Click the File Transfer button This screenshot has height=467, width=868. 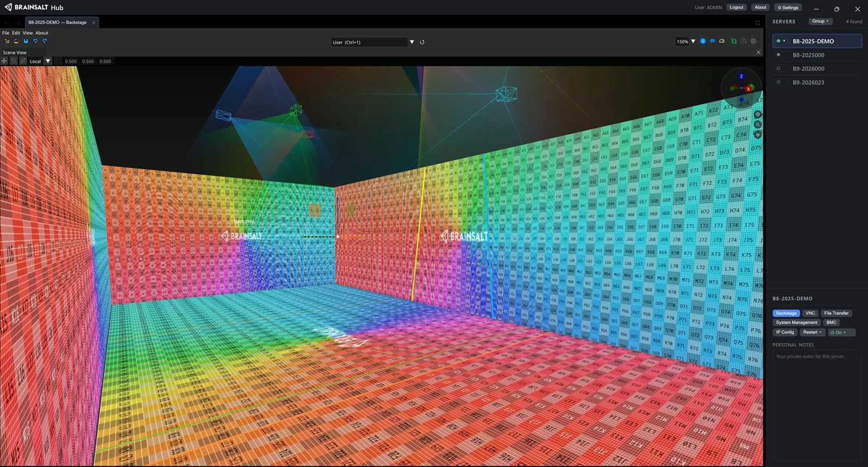(x=836, y=313)
